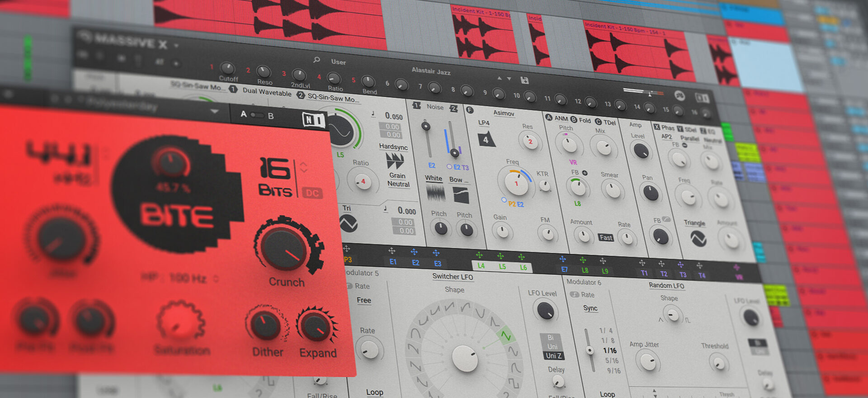Click the NI logo in the Bite plugin
The width and height of the screenshot is (868, 398).
pos(313,120)
